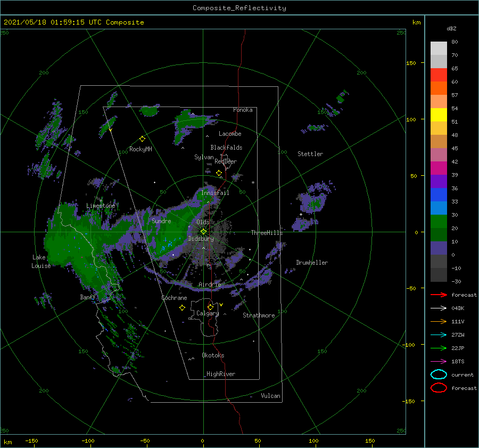The height and width of the screenshot is (448, 479).
Task: Click the Innisfail city label
Action: click(215, 193)
